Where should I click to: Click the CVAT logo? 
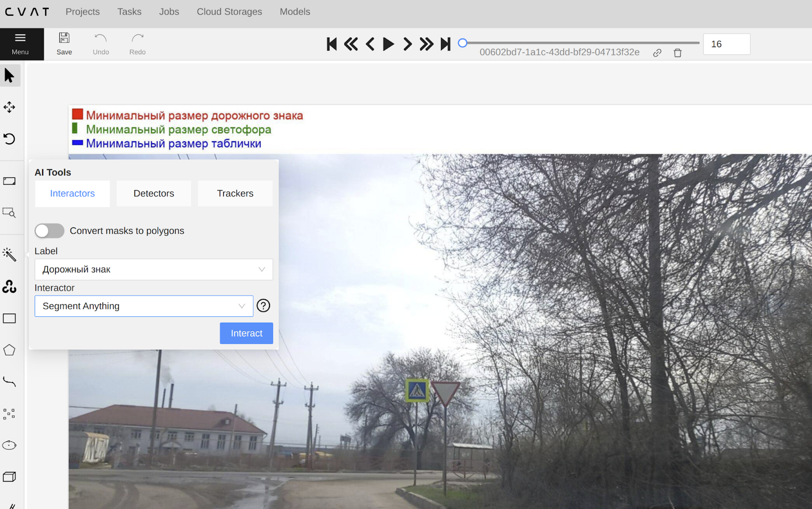[x=27, y=12]
